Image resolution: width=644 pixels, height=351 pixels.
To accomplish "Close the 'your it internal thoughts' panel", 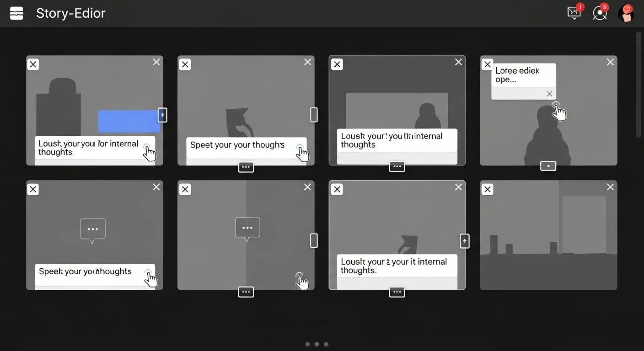I will click(x=458, y=186).
